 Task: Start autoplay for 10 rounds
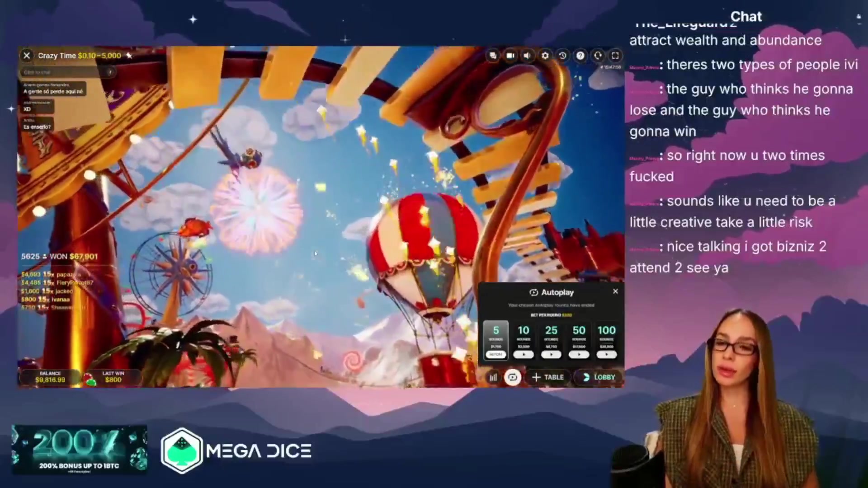[524, 354]
